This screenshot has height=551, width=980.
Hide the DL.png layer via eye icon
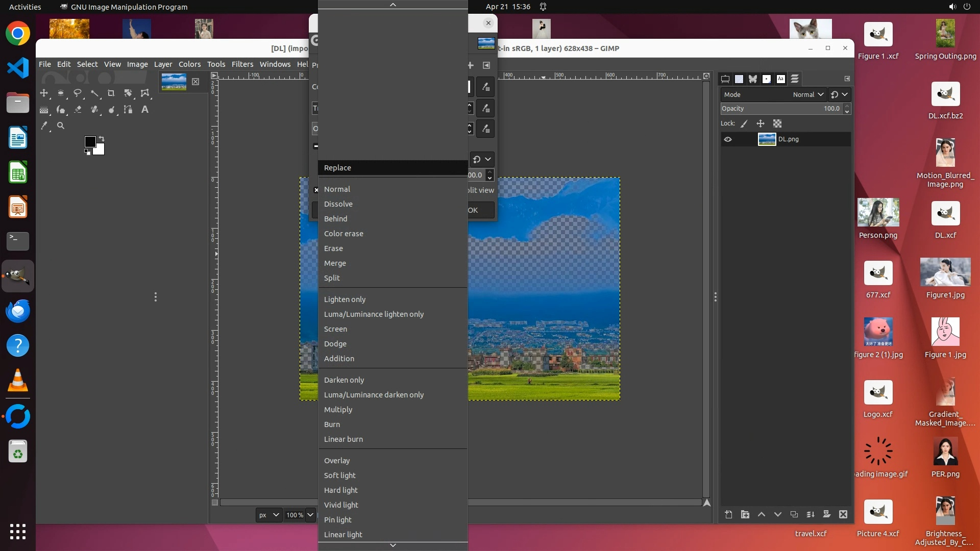pos(728,139)
